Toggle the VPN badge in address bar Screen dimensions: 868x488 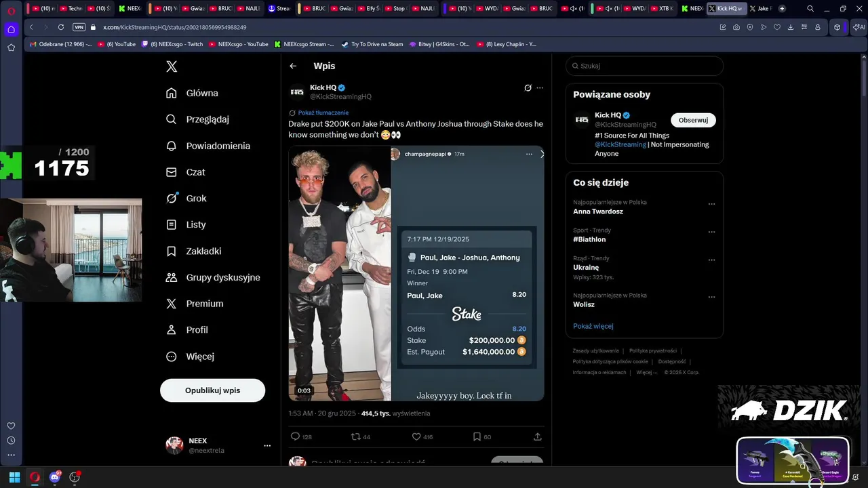79,27
